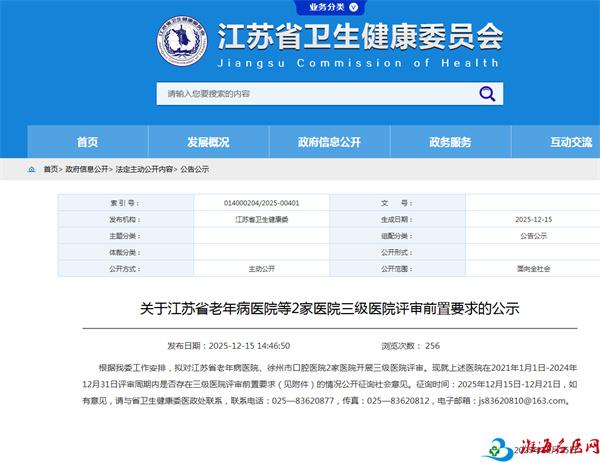The image size is (600, 463).
Task: Select the 政府信息公开 navigation tab
Action: point(329,142)
